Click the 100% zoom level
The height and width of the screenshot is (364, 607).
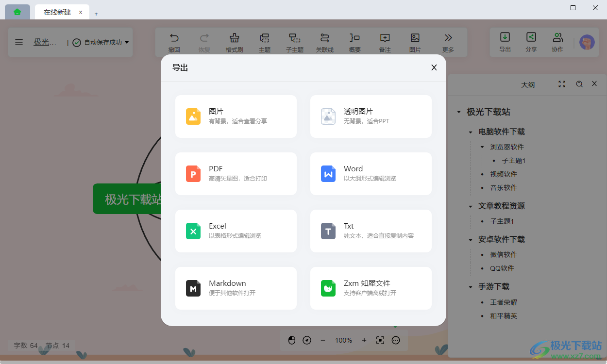pyautogui.click(x=343, y=340)
